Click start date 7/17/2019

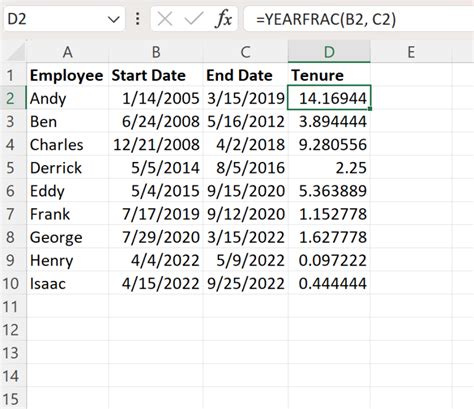[156, 214]
